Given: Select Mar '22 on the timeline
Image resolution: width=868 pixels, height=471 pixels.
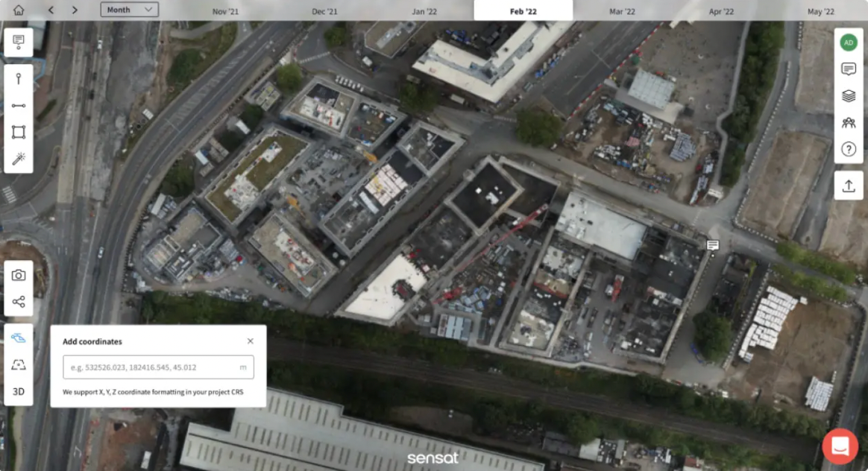Looking at the screenshot, I should (622, 11).
